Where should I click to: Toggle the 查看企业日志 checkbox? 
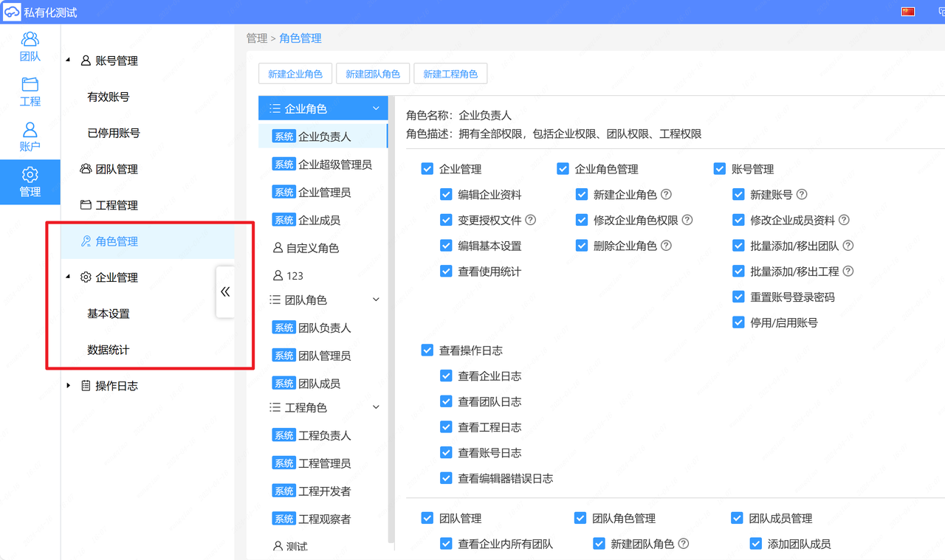446,376
